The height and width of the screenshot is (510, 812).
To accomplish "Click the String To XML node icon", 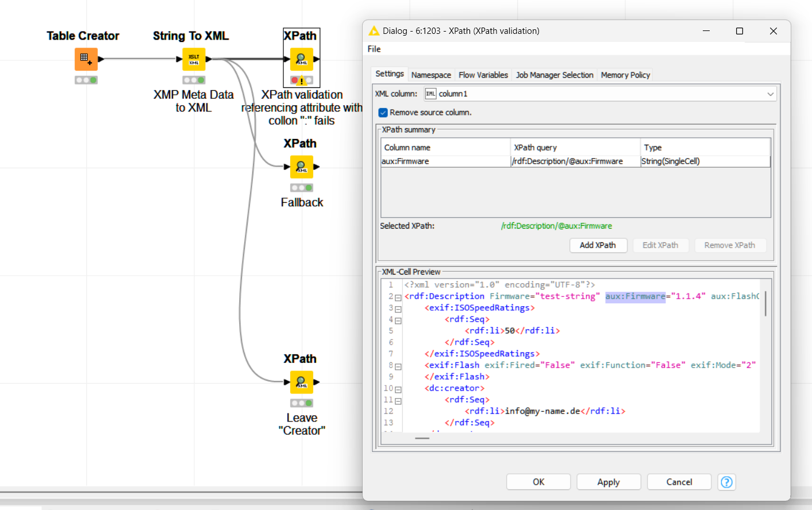I will (194, 59).
